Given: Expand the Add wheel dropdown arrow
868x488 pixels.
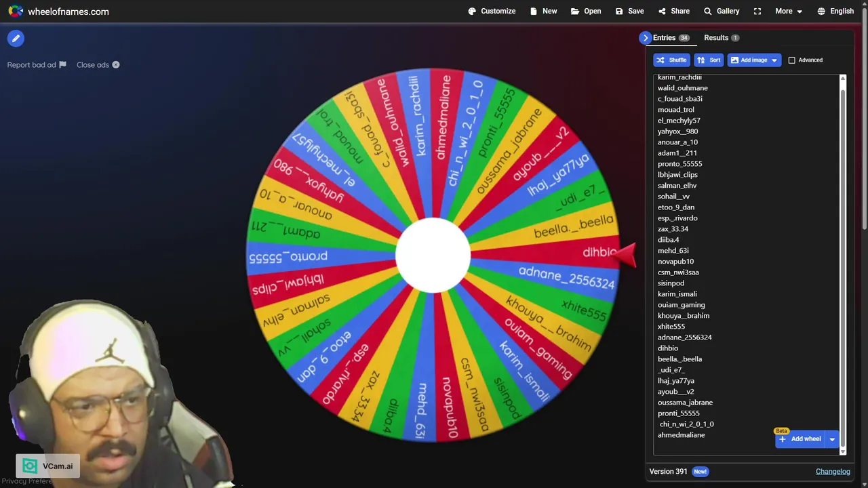Looking at the screenshot, I should 832,439.
